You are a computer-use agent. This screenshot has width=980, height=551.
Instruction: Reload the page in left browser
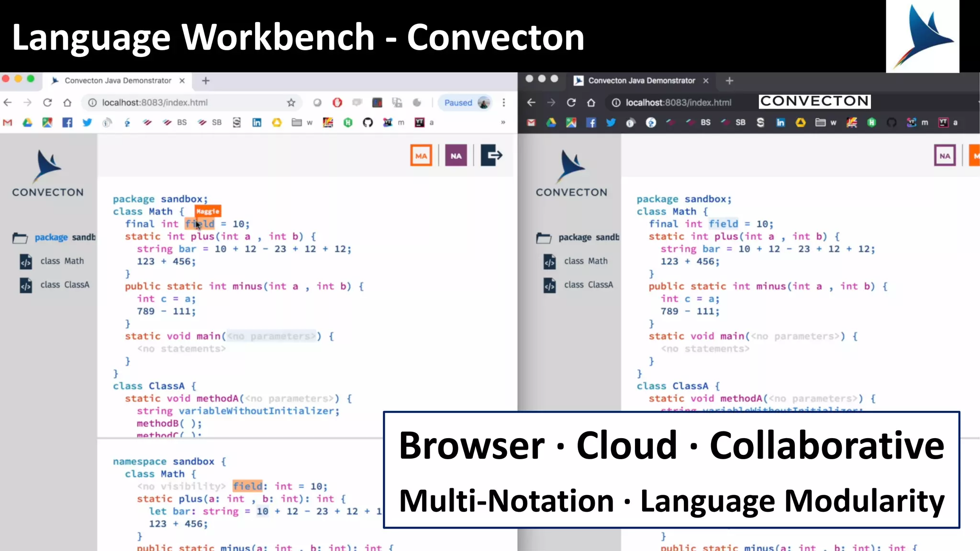47,102
